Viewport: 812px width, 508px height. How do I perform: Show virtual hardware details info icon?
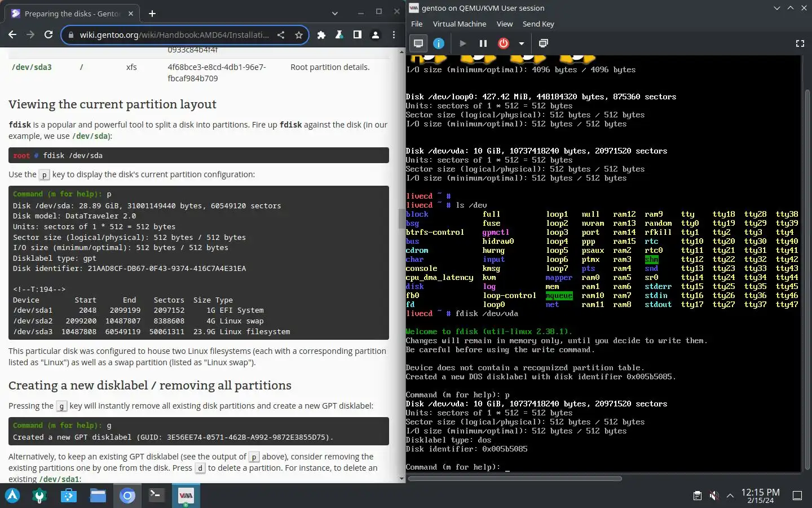point(439,43)
